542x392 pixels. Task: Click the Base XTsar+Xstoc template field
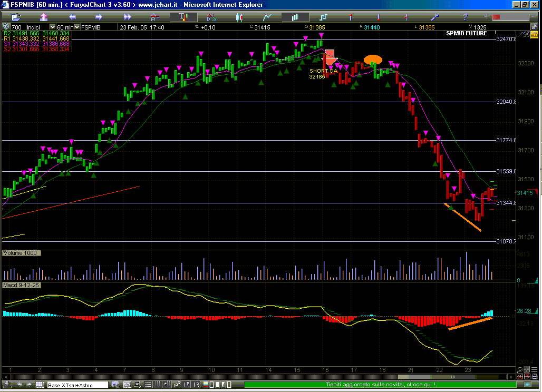pyautogui.click(x=77, y=385)
